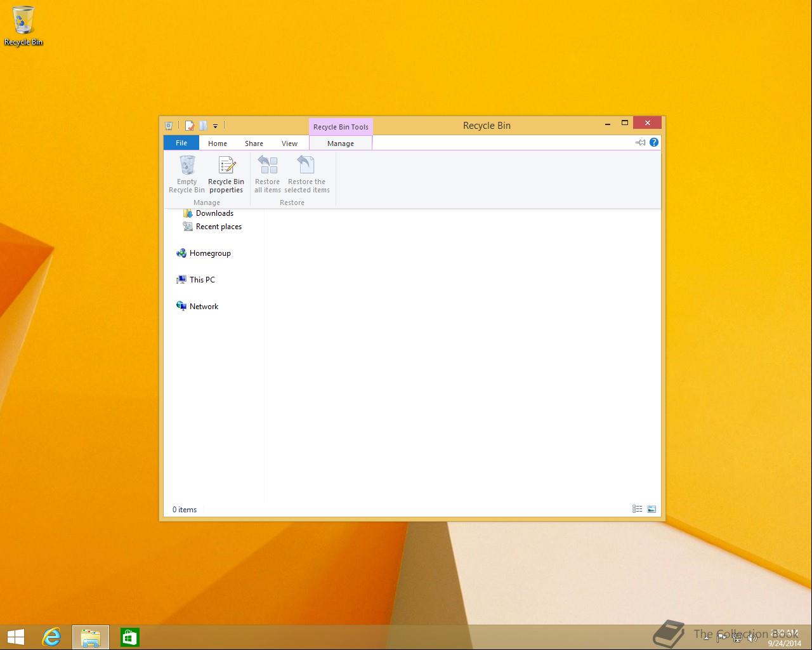Click Restore all items in the ribbon
This screenshot has height=650, width=812.
(x=267, y=175)
